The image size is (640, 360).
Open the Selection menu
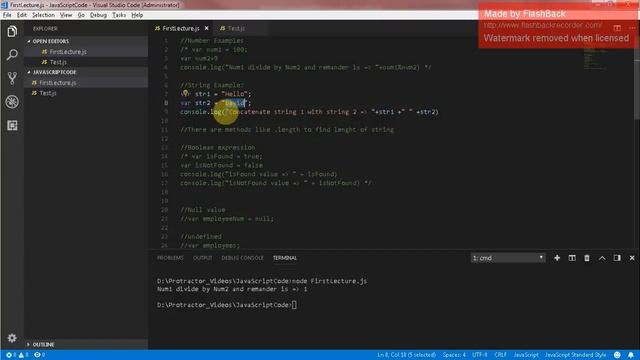tap(43, 15)
